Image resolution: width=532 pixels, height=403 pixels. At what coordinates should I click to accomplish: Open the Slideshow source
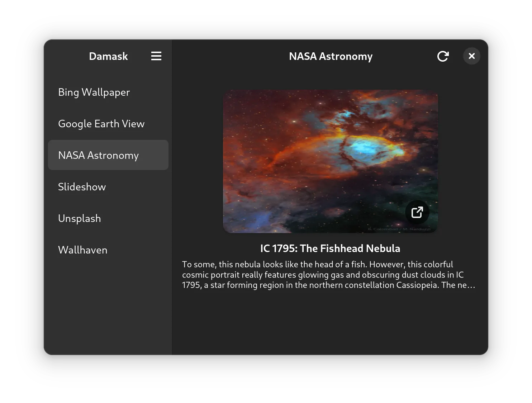82,187
